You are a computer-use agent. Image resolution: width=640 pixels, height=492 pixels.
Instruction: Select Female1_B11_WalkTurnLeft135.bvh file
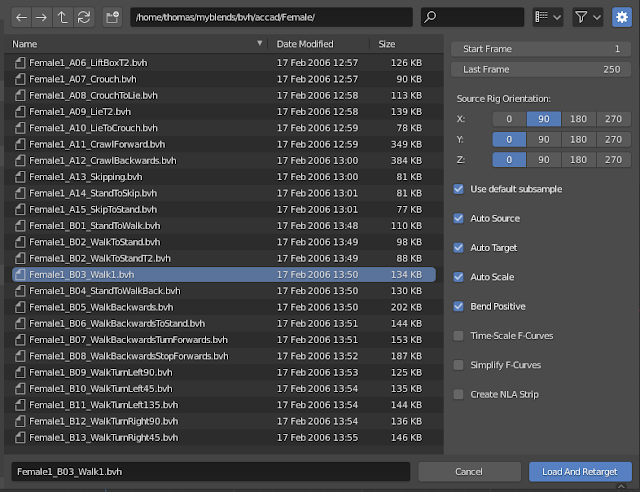click(224, 405)
